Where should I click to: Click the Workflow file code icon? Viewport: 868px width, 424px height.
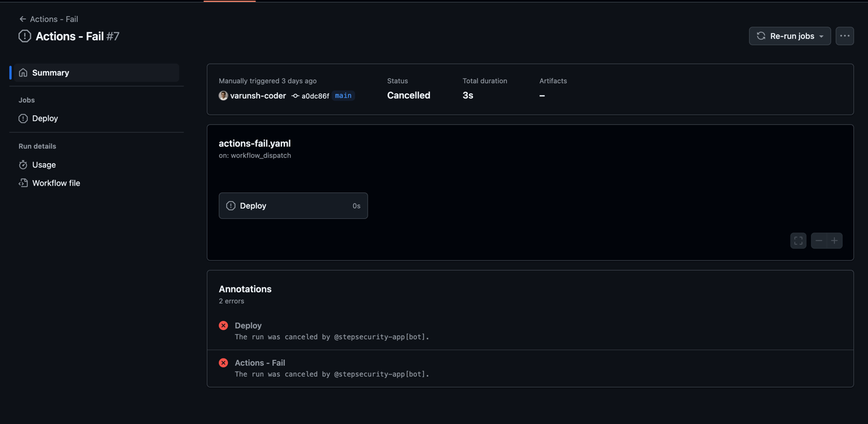click(x=23, y=183)
